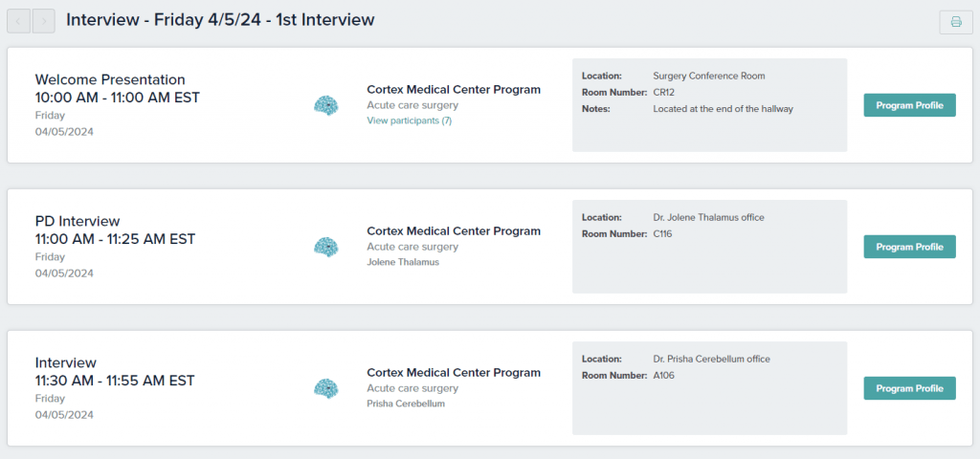Open Program Profile for PD Interview

tap(909, 247)
